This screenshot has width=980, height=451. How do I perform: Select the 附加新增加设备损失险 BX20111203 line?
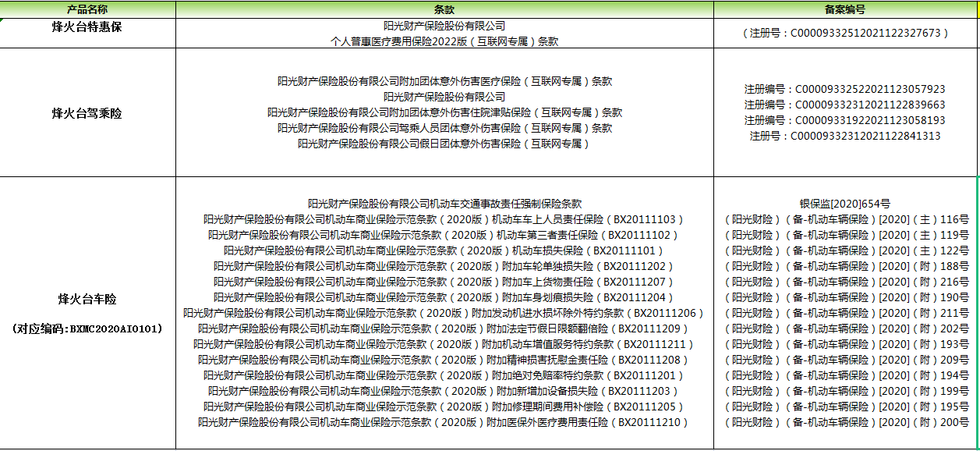point(444,391)
